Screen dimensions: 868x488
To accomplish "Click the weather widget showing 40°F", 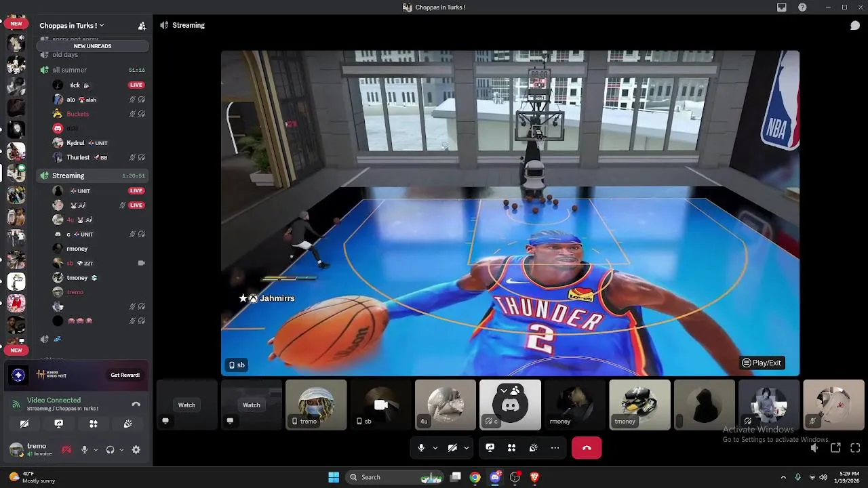I will coord(32,477).
